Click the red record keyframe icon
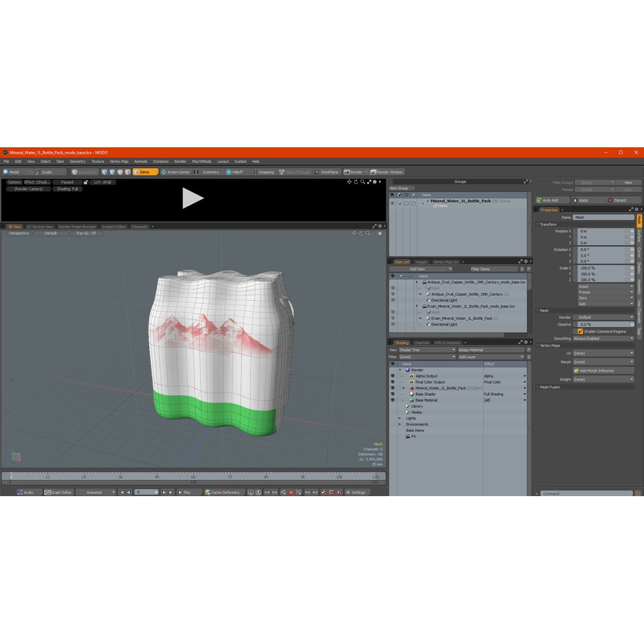644x644 pixels. click(291, 492)
